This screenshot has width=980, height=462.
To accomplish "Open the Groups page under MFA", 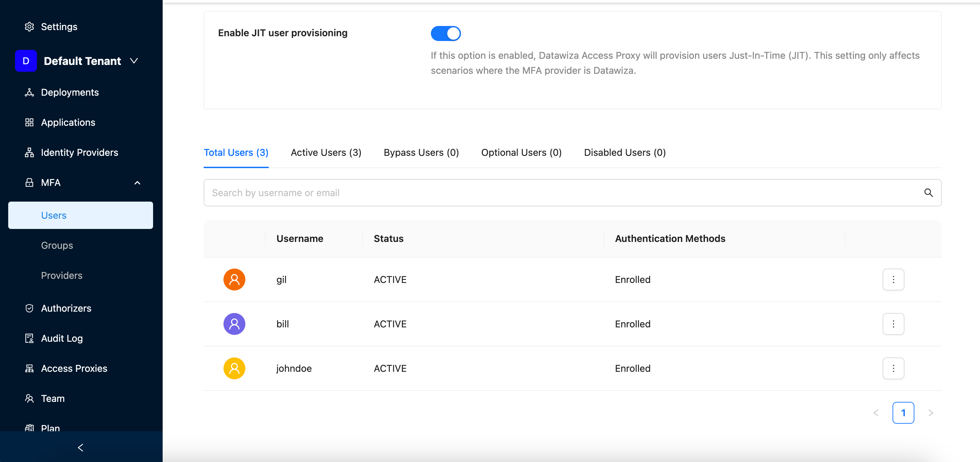I will point(56,245).
